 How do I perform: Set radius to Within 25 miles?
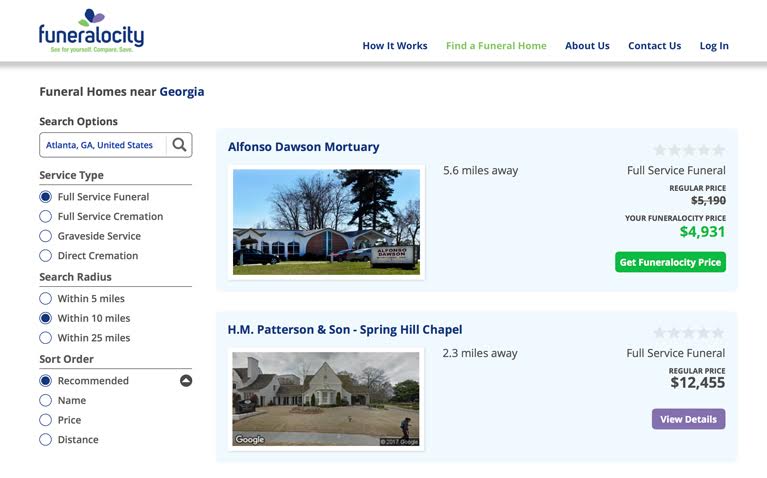coord(45,338)
